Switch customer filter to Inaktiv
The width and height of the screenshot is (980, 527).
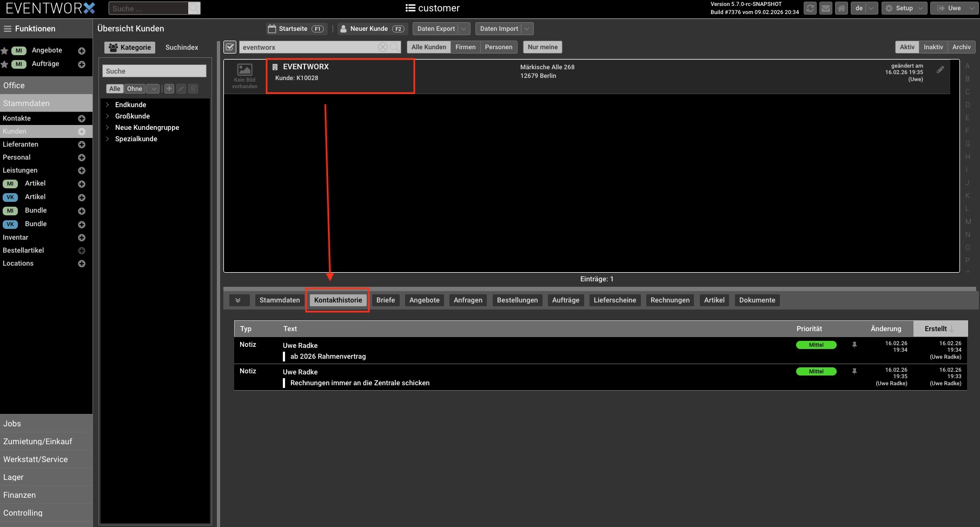pyautogui.click(x=933, y=47)
